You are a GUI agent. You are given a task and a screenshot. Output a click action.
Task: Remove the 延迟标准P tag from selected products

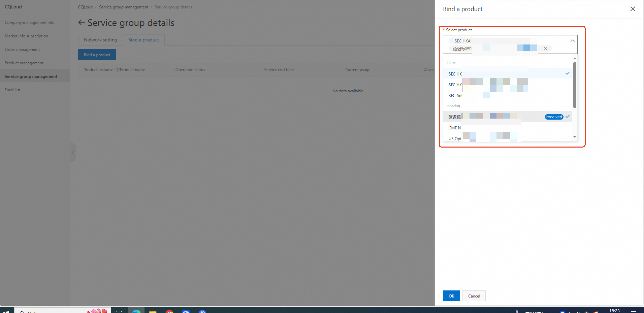545,49
